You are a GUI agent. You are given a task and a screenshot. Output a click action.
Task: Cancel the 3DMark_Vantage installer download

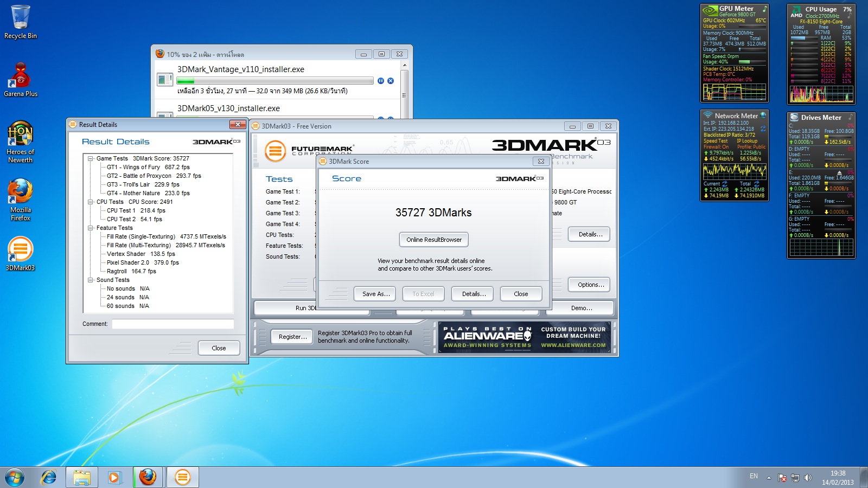[x=391, y=81]
